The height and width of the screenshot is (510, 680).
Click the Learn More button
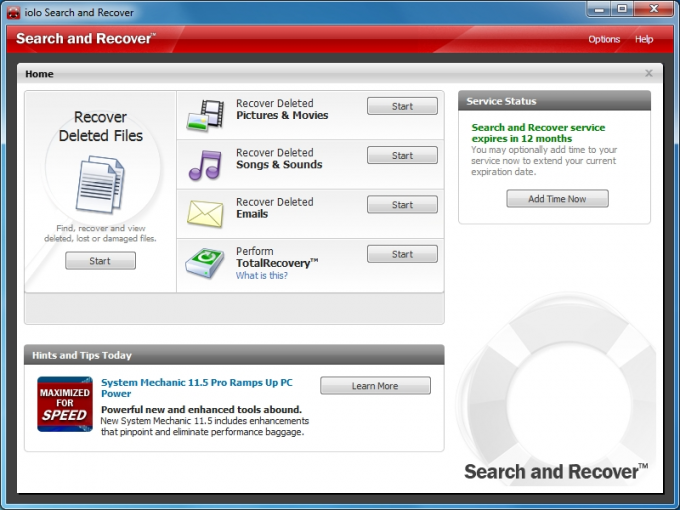pyautogui.click(x=375, y=386)
